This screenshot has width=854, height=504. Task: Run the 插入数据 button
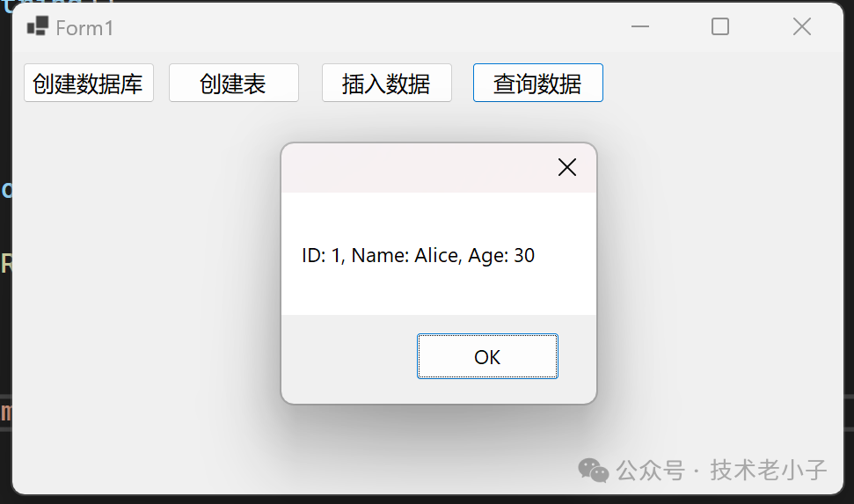tap(387, 83)
